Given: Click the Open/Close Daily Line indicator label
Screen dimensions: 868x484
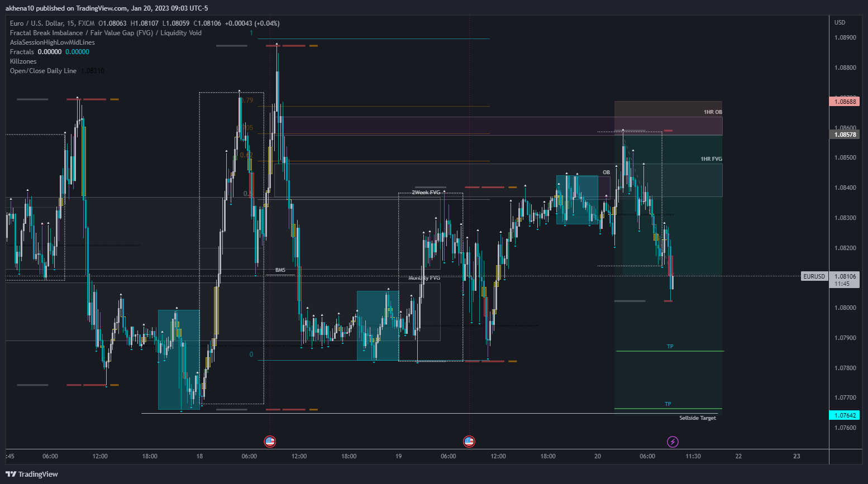Looking at the screenshot, I should coord(43,71).
